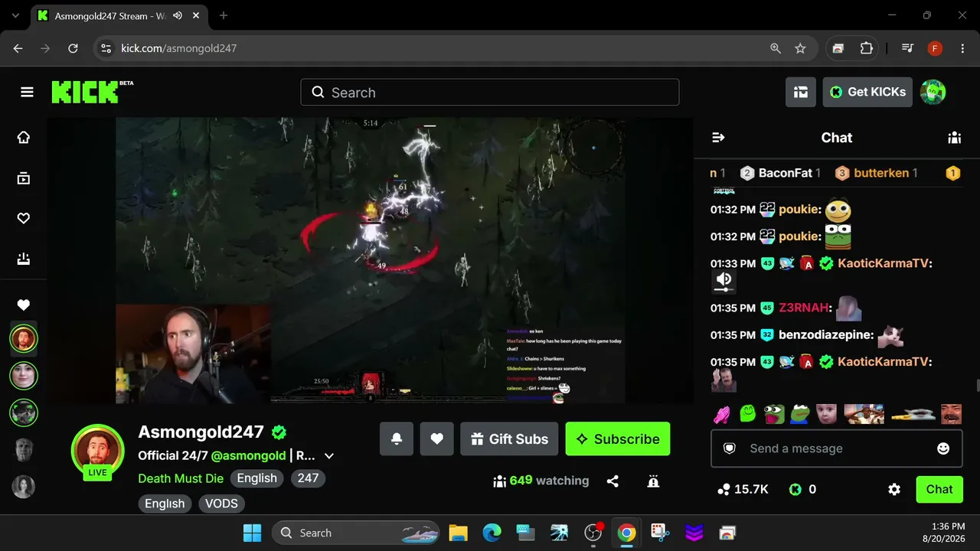Screen dimensions: 980x551
Task: Toggle stream notifications bell
Action: [x=397, y=439]
